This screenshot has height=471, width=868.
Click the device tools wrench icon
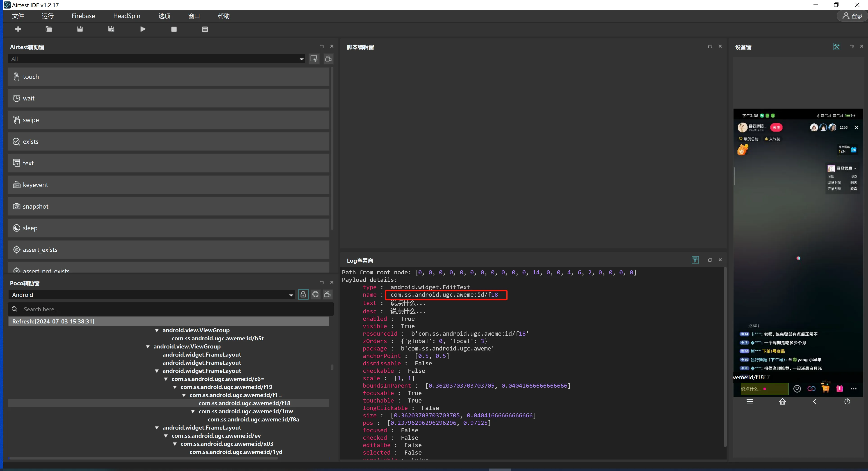(836, 46)
